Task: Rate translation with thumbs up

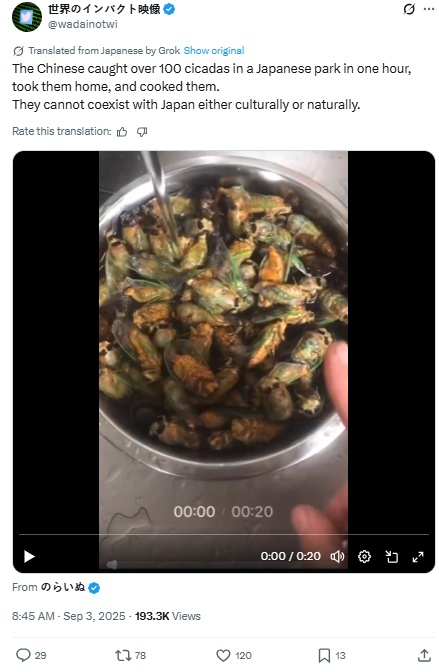Action: (x=122, y=132)
